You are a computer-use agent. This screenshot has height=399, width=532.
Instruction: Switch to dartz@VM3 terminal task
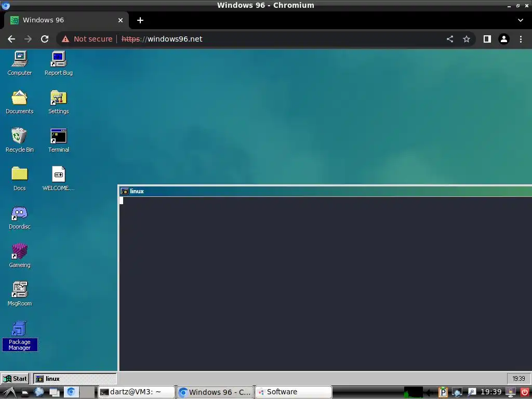tap(137, 392)
